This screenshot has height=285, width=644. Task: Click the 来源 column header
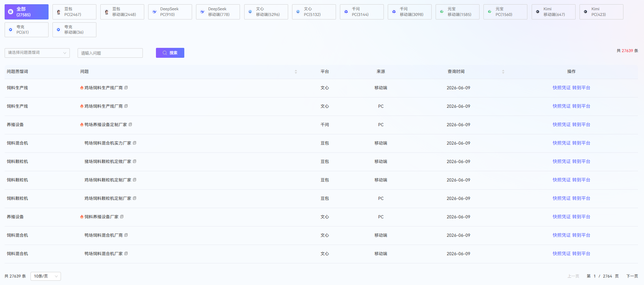click(381, 72)
